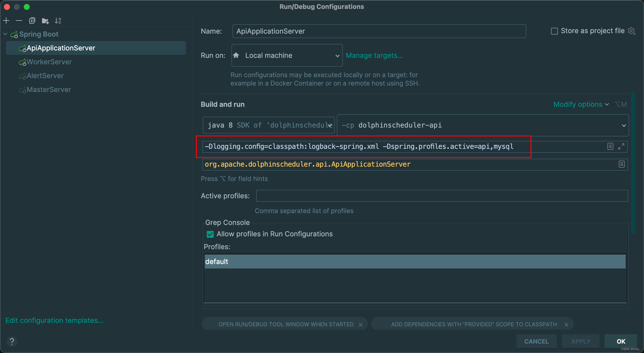Disable Allow profiles in Run Configurations
This screenshot has height=353, width=644.
[x=210, y=234]
